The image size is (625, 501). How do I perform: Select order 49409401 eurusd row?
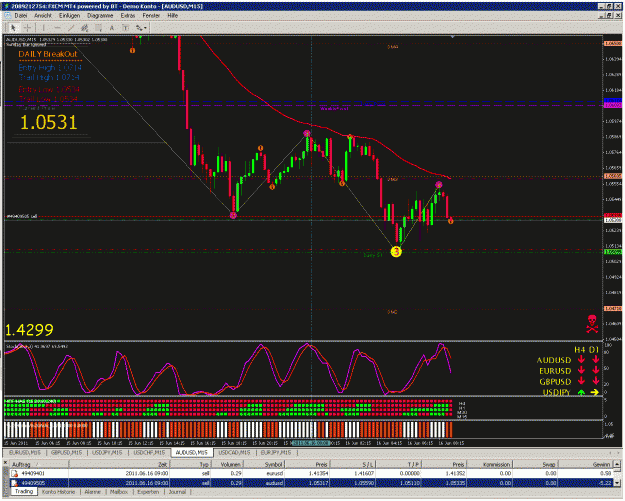311,473
